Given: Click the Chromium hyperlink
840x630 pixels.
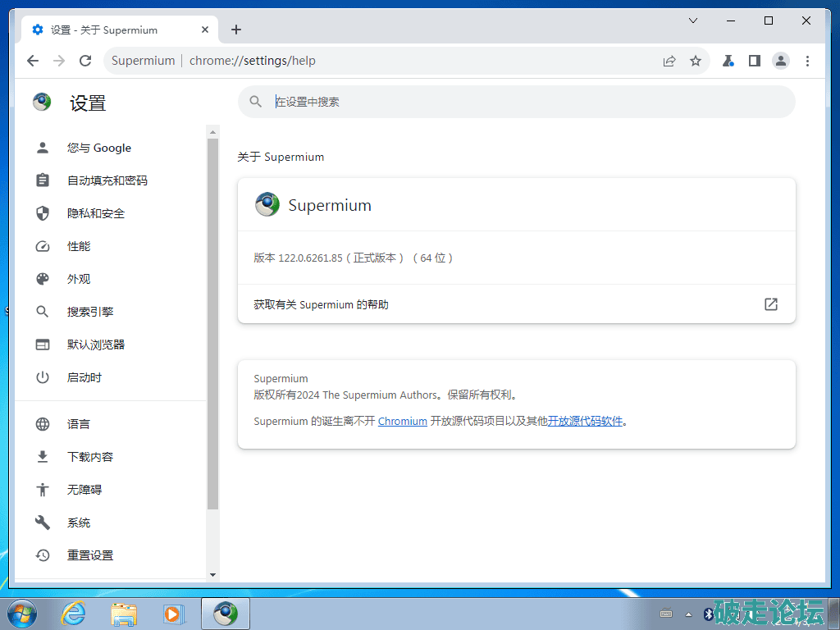Looking at the screenshot, I should click(402, 421).
